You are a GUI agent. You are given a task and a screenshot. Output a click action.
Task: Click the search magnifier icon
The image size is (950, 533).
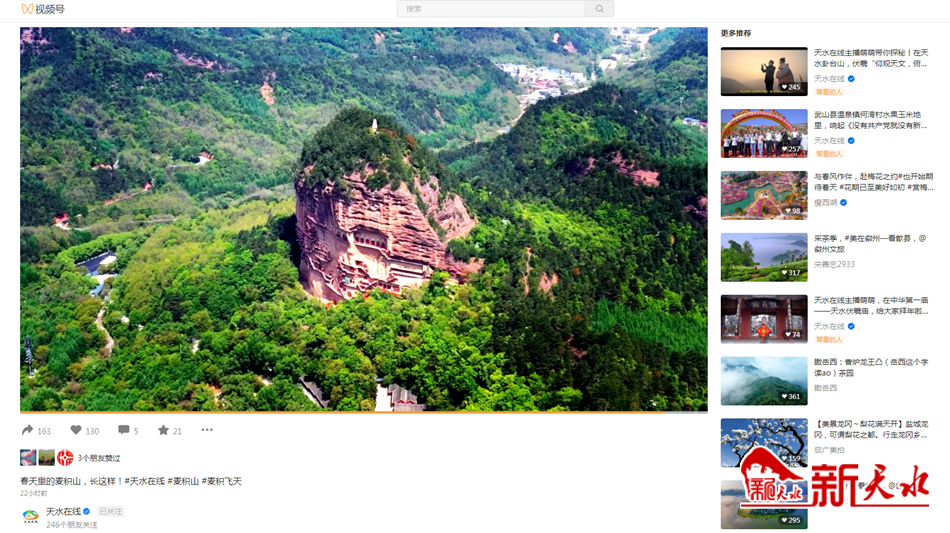(x=599, y=9)
